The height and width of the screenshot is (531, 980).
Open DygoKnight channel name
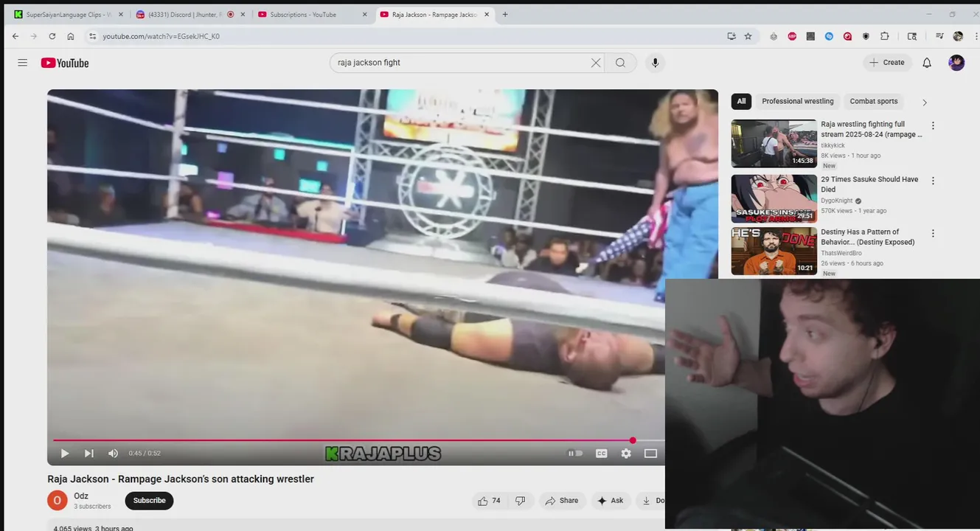[836, 201]
